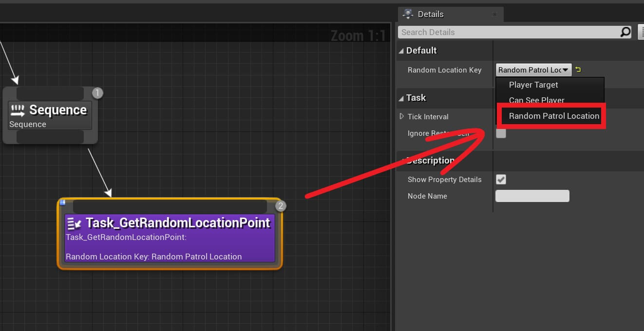Click execution index badge 2 on task node
This screenshot has height=331, width=644.
coord(280,206)
